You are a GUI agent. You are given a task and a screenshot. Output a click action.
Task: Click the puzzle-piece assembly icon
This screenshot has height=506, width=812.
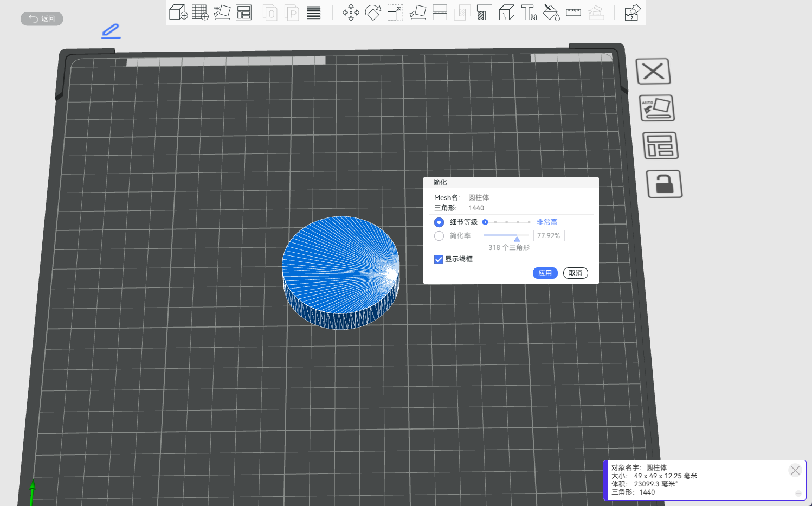tap(632, 12)
